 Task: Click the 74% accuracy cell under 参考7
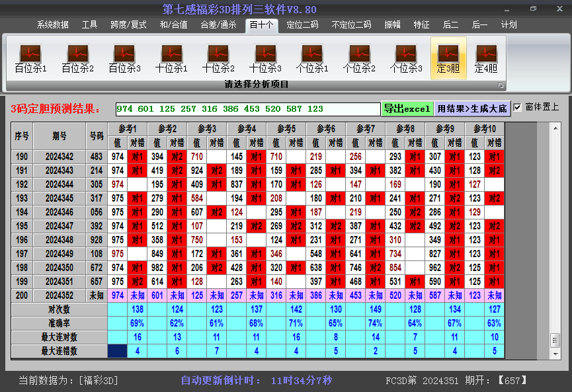(375, 323)
